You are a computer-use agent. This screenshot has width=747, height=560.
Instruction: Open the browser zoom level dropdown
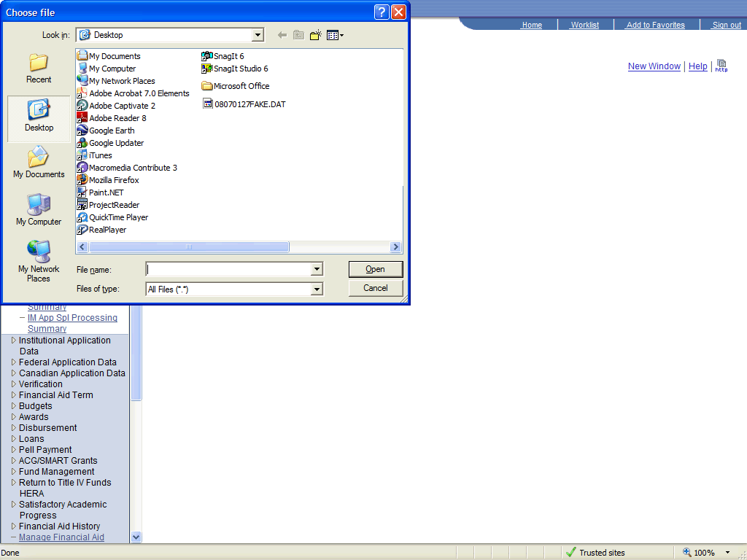727,553
